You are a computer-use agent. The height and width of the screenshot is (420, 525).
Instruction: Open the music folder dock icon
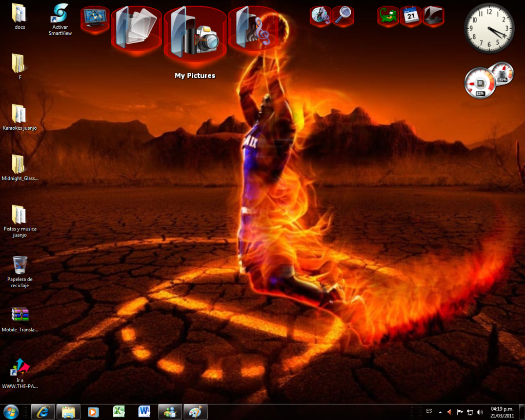(x=253, y=28)
